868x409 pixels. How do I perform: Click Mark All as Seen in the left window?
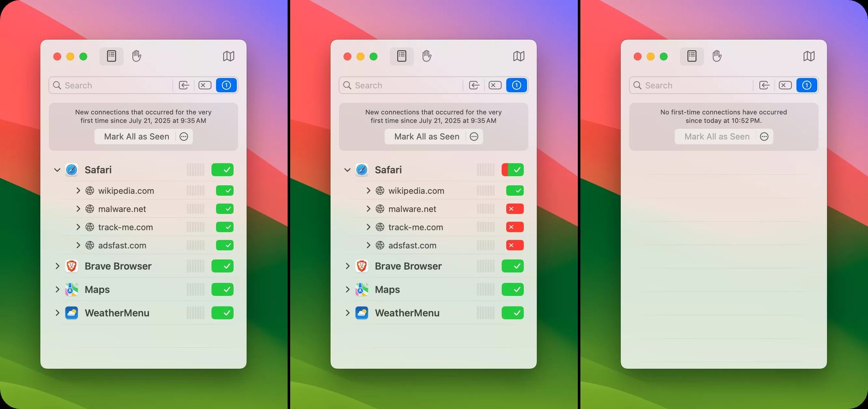tap(137, 136)
